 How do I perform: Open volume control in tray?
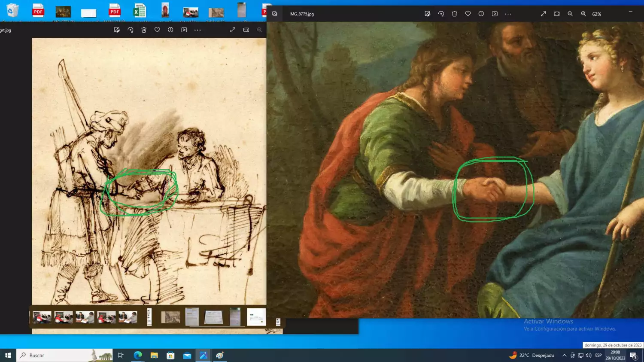pos(588,355)
